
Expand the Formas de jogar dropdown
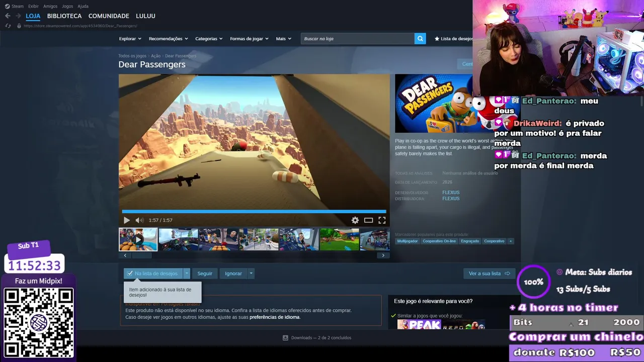click(x=250, y=39)
